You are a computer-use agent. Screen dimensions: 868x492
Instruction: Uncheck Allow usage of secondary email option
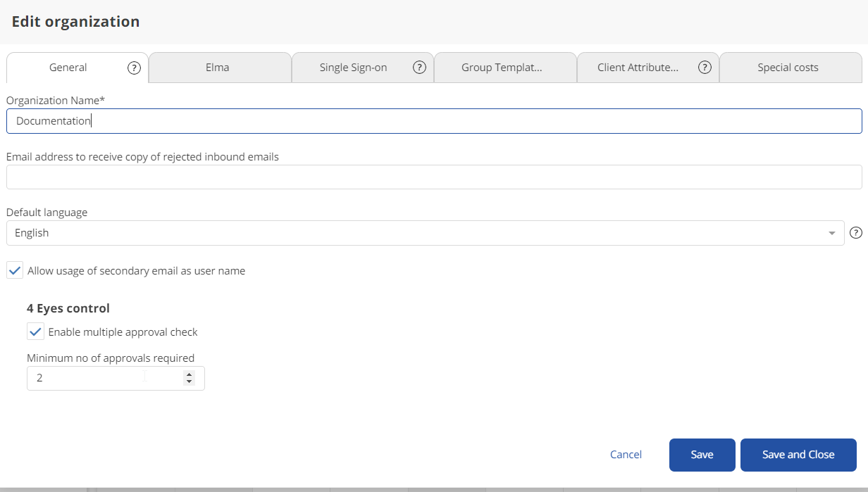[x=14, y=270]
